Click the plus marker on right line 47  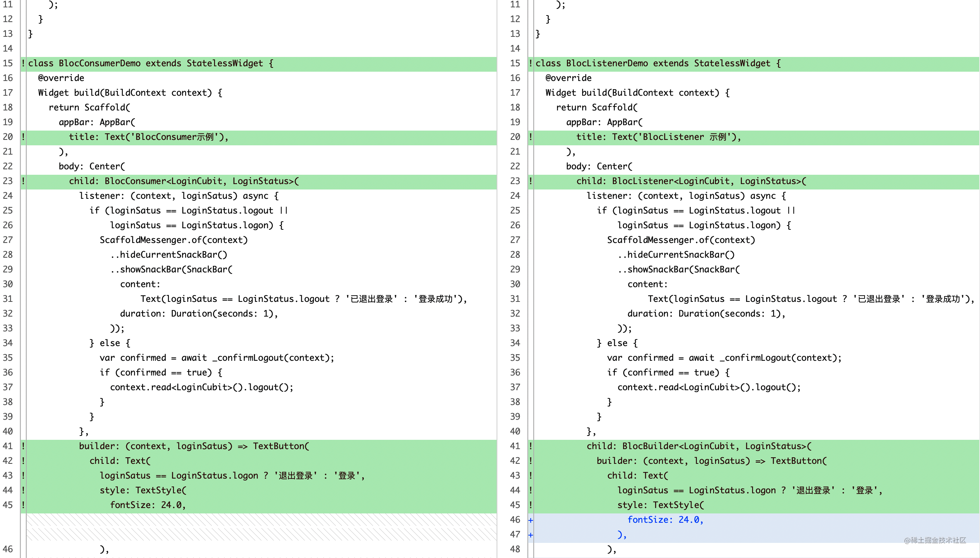[531, 535]
